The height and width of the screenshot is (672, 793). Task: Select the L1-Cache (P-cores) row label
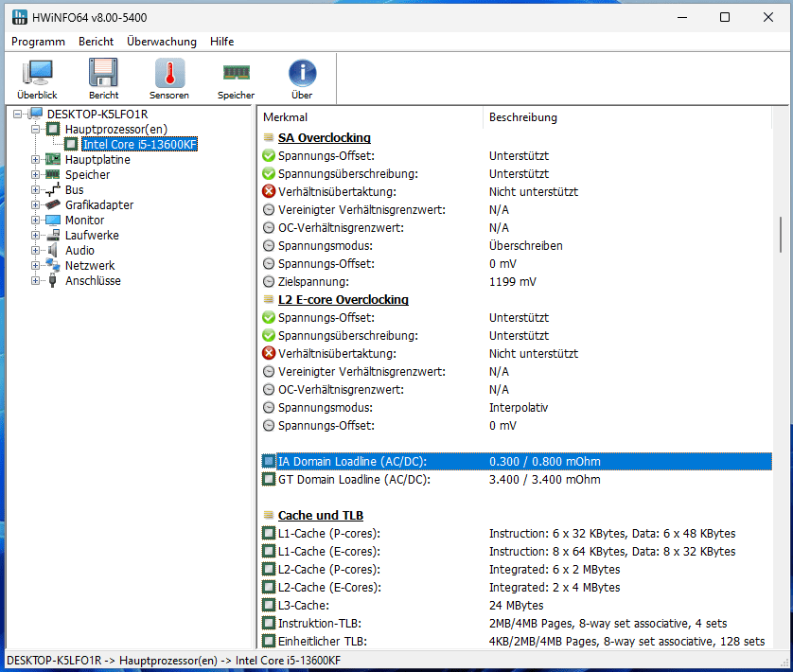[329, 534]
